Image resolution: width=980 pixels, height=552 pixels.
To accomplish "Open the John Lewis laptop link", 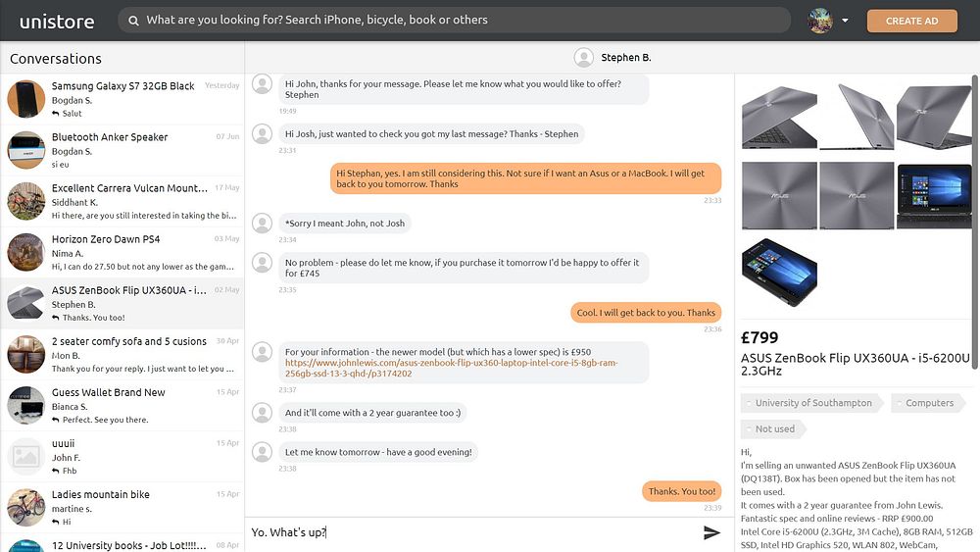I will pyautogui.click(x=451, y=368).
